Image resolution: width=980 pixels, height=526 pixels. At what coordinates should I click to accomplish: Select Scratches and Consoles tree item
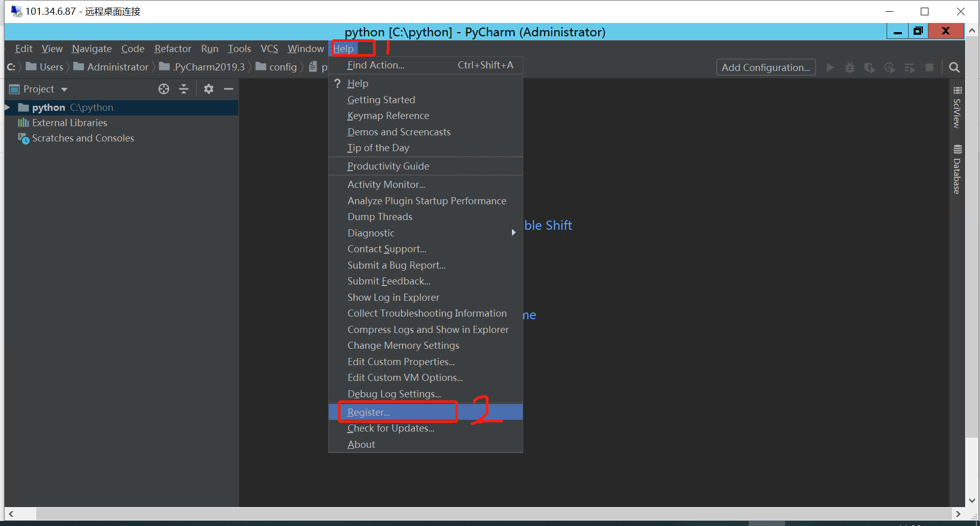pos(83,138)
